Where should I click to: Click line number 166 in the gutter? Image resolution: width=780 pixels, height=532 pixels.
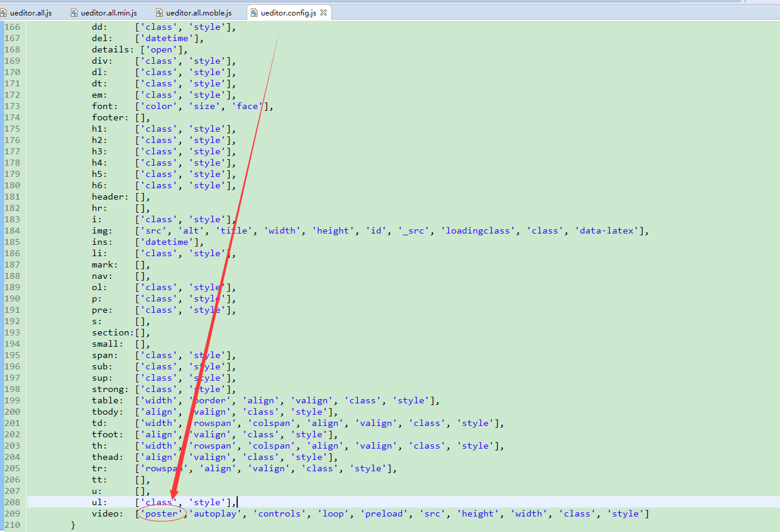13,27
